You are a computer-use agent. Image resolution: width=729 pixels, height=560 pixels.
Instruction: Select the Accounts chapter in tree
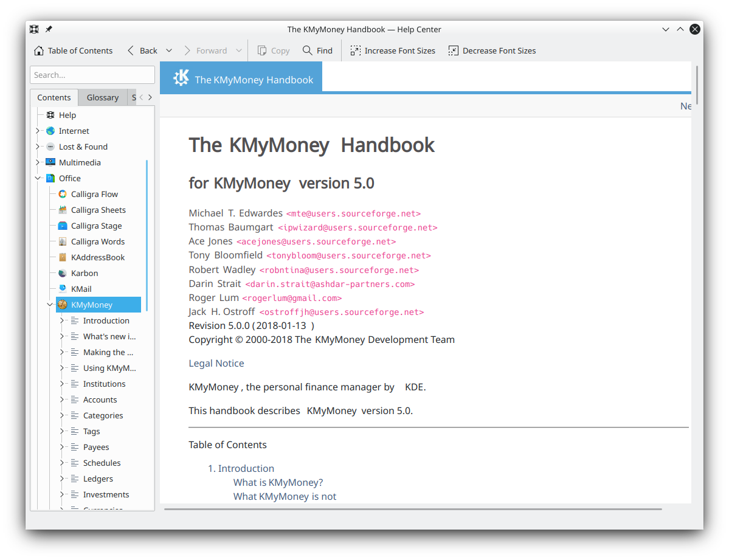pyautogui.click(x=100, y=399)
